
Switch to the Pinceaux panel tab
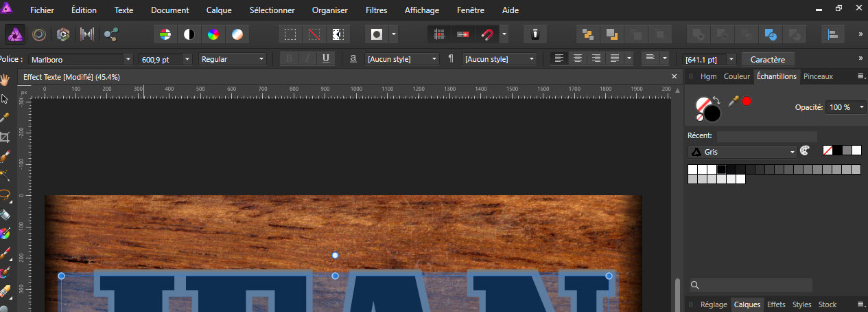(x=818, y=76)
